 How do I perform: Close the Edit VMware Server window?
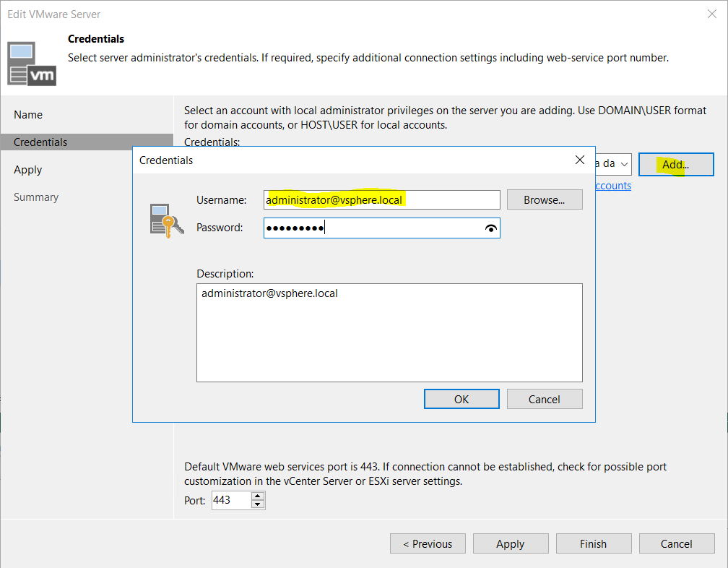pyautogui.click(x=712, y=14)
